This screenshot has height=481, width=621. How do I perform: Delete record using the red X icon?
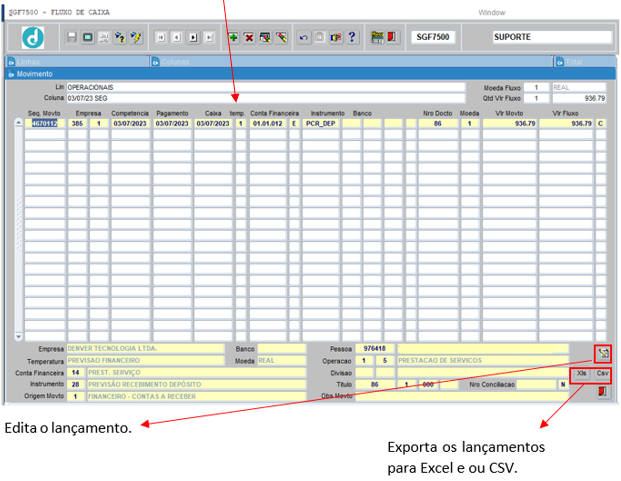pyautogui.click(x=249, y=37)
